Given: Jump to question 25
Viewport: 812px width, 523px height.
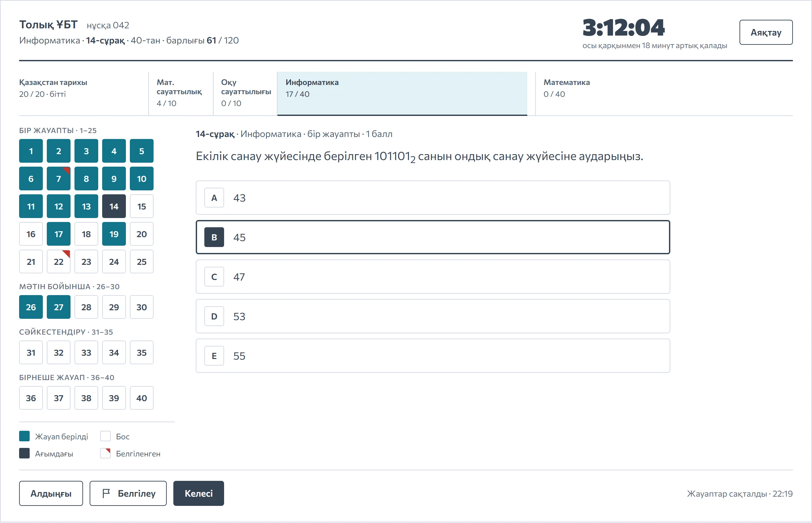Looking at the screenshot, I should (142, 261).
